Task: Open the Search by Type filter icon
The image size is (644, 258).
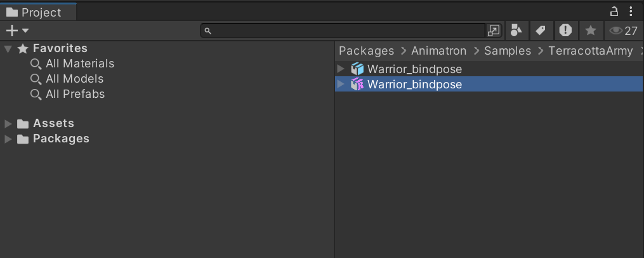Action: 516,31
